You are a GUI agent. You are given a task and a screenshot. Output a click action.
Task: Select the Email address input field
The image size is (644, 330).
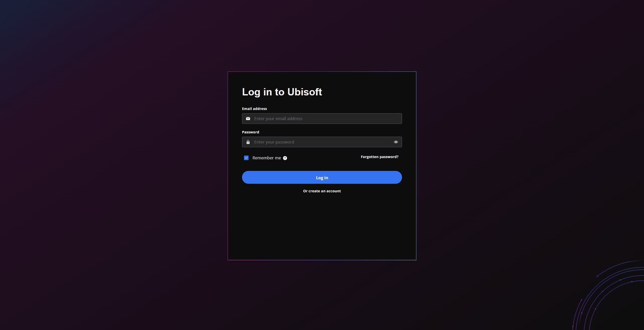click(322, 118)
